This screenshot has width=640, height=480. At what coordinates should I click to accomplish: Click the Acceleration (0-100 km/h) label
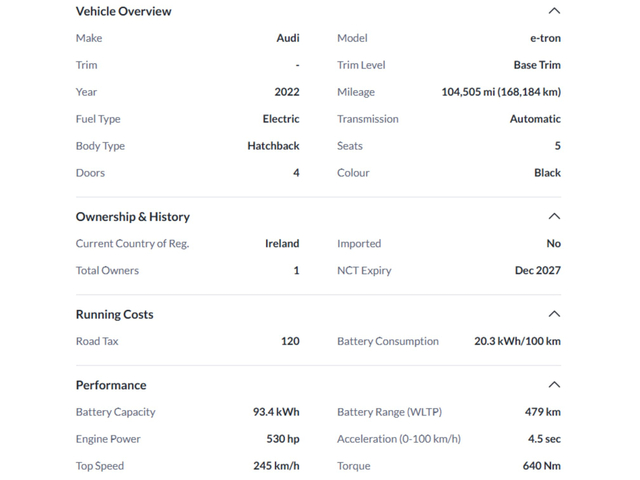[x=399, y=439]
